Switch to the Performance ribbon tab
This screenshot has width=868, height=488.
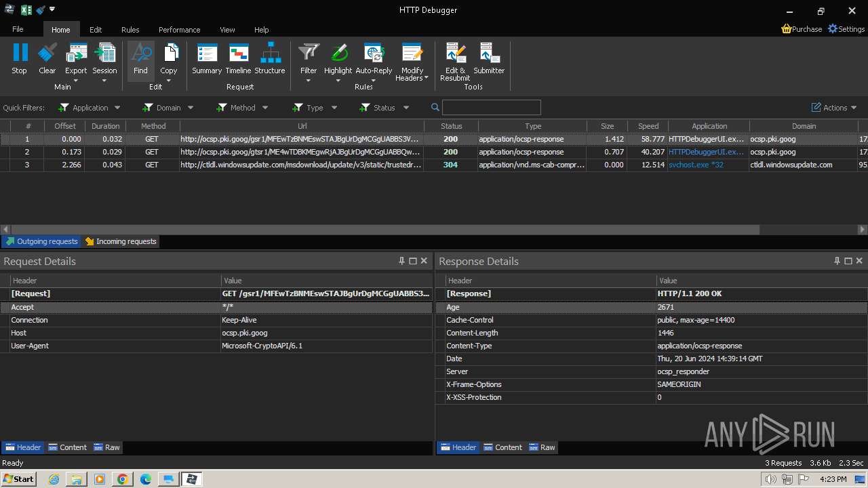(179, 30)
